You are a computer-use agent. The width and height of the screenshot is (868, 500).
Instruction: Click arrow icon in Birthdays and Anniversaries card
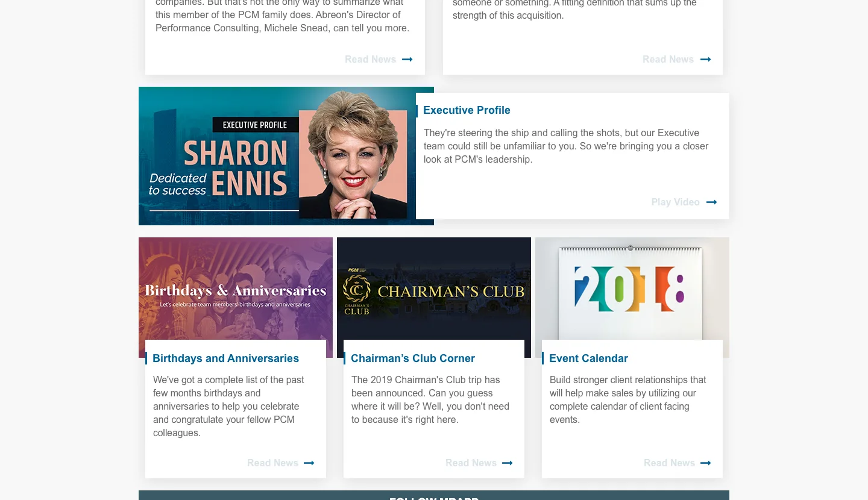(309, 463)
